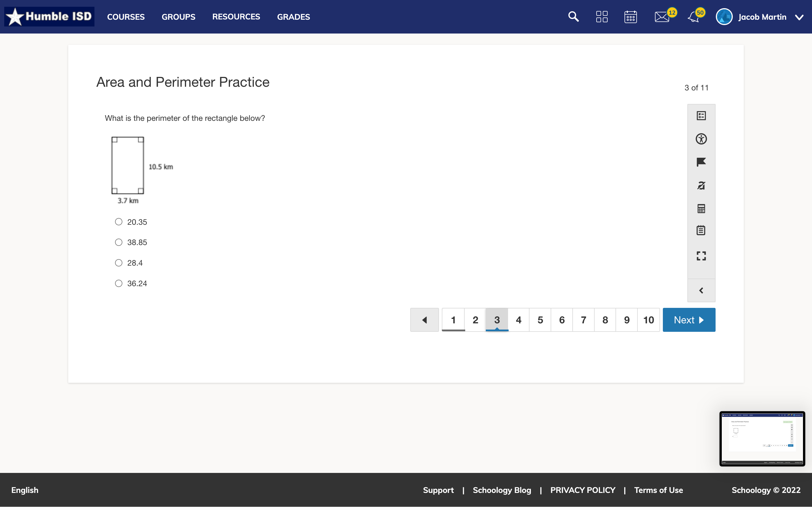Image resolution: width=812 pixels, height=507 pixels.
Task: Open the PRIVACY POLICY link
Action: [x=583, y=490]
